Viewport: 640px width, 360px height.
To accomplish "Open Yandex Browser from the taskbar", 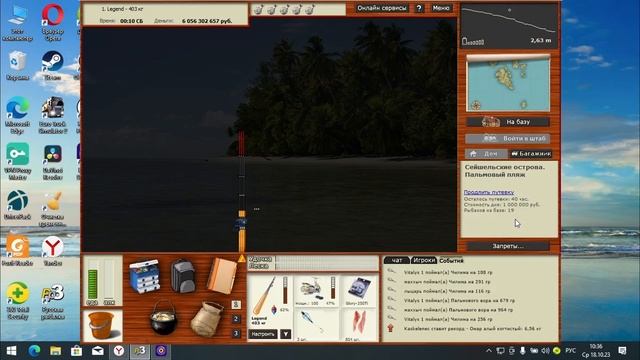I will [x=119, y=351].
